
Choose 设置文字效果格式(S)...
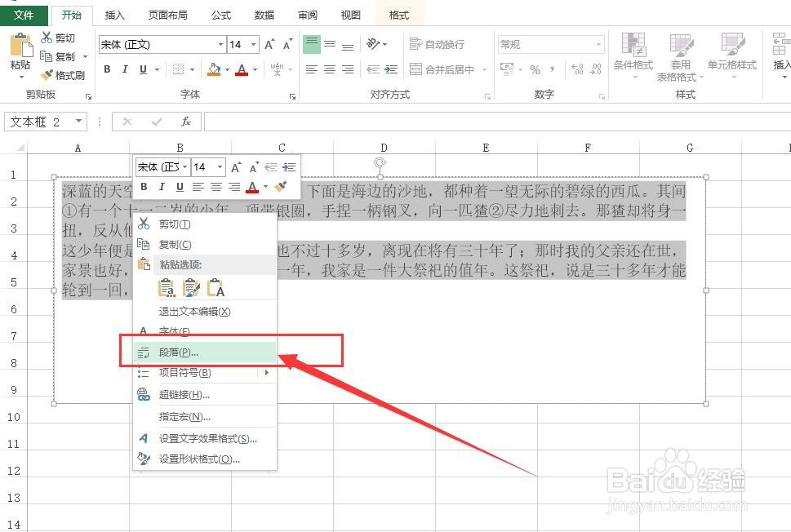[x=206, y=439]
